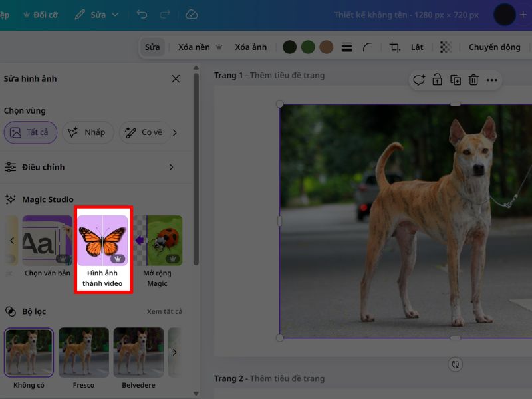Image resolution: width=532 pixels, height=399 pixels.
Task: Click the corner rounding icon
Action: [368, 47]
